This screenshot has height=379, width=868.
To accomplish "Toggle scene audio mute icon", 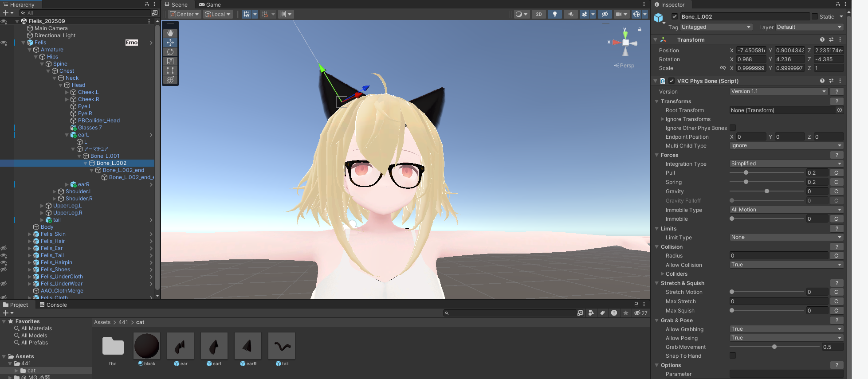I will pyautogui.click(x=571, y=14).
